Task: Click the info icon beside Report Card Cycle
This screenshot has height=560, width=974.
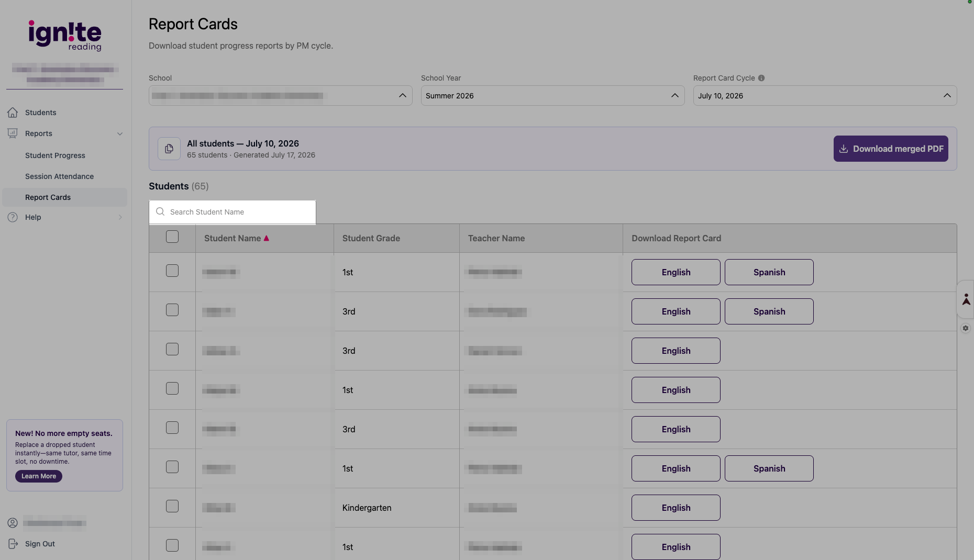Action: tap(761, 78)
